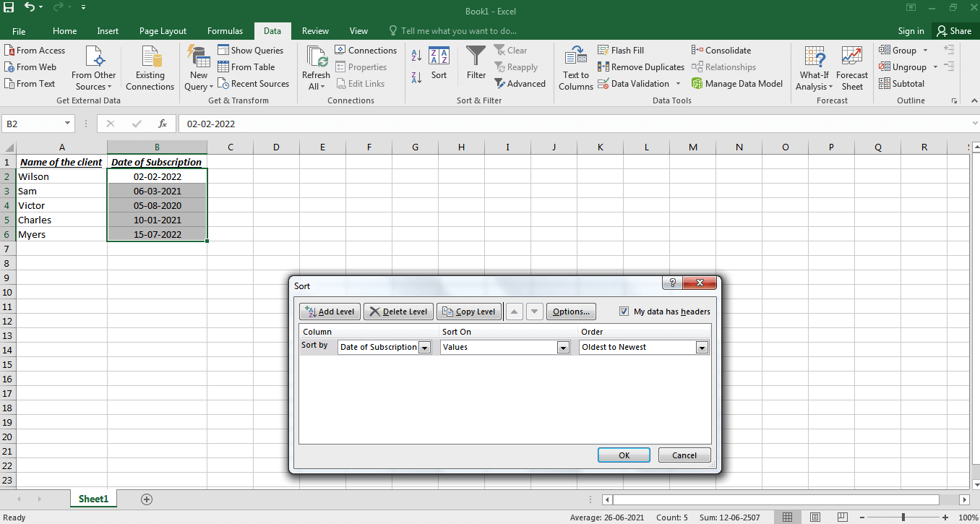Expand the Name Box dropdown
980x524 pixels.
coord(67,124)
